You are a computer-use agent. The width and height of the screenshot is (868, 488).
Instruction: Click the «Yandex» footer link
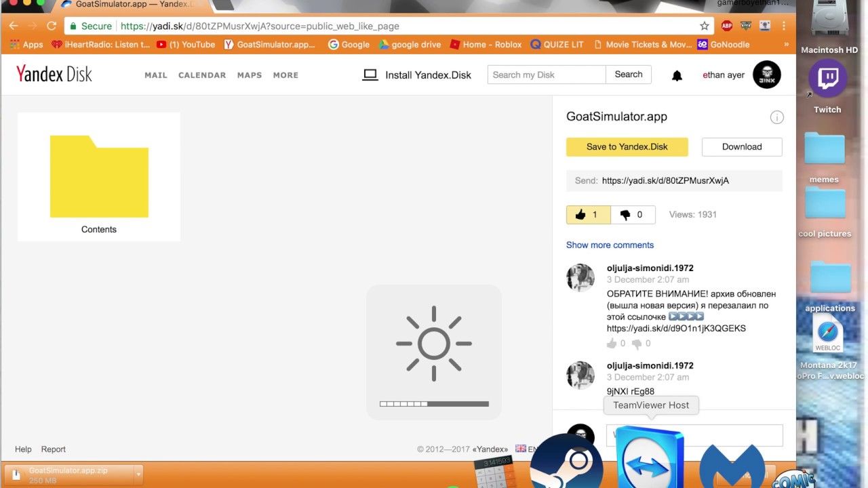(x=490, y=449)
